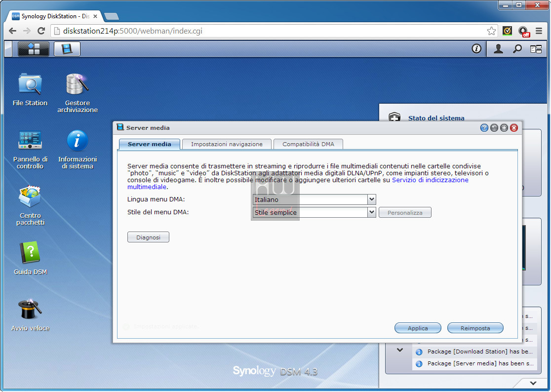Switch to Impostazioni navigazione tab
Screen dimensions: 551x392
point(227,144)
